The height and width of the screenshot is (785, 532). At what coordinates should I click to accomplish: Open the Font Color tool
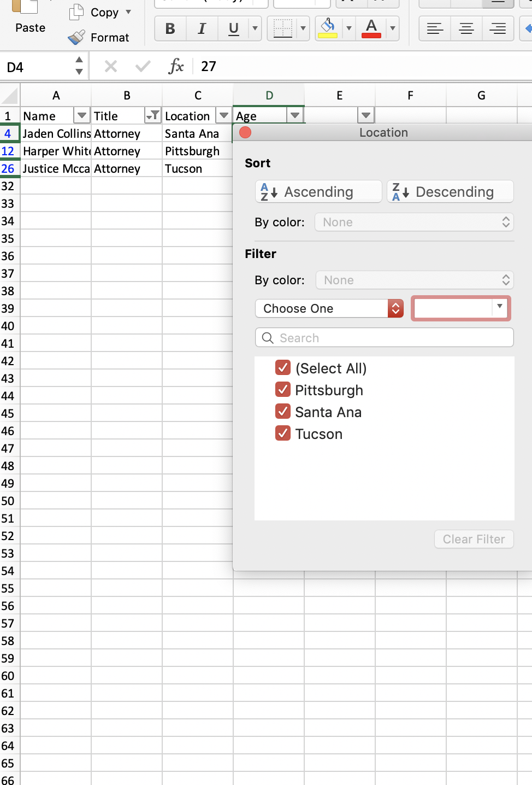[x=371, y=28]
